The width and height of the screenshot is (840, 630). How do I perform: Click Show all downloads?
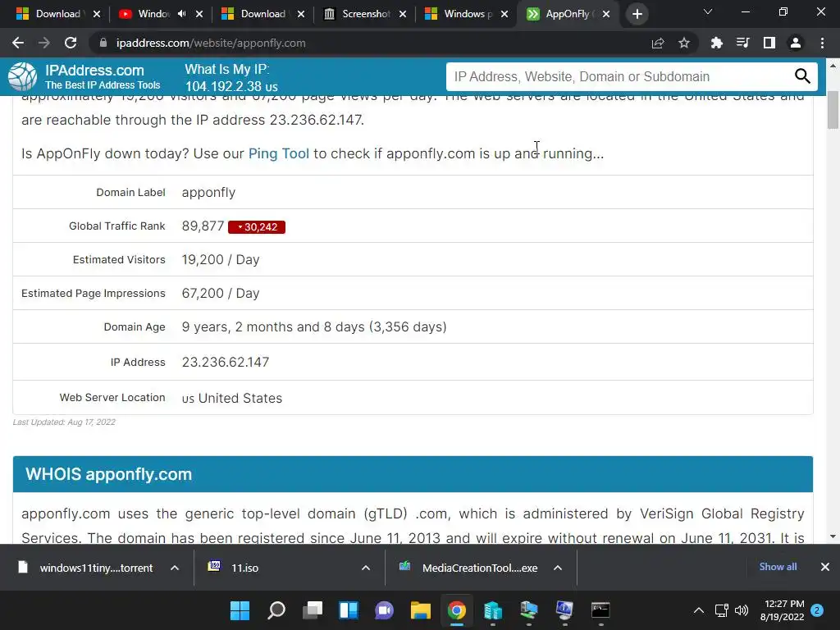pyautogui.click(x=778, y=567)
